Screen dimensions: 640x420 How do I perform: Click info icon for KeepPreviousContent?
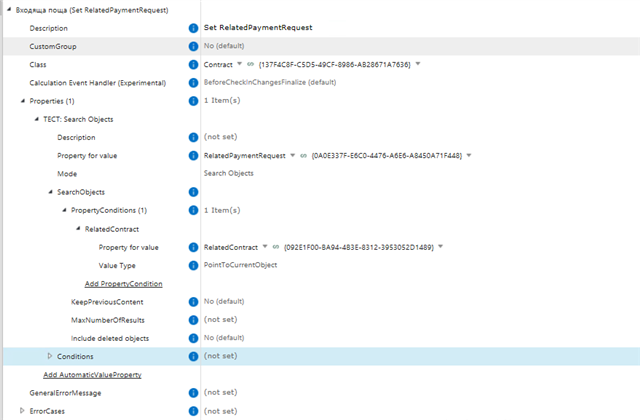[194, 301]
